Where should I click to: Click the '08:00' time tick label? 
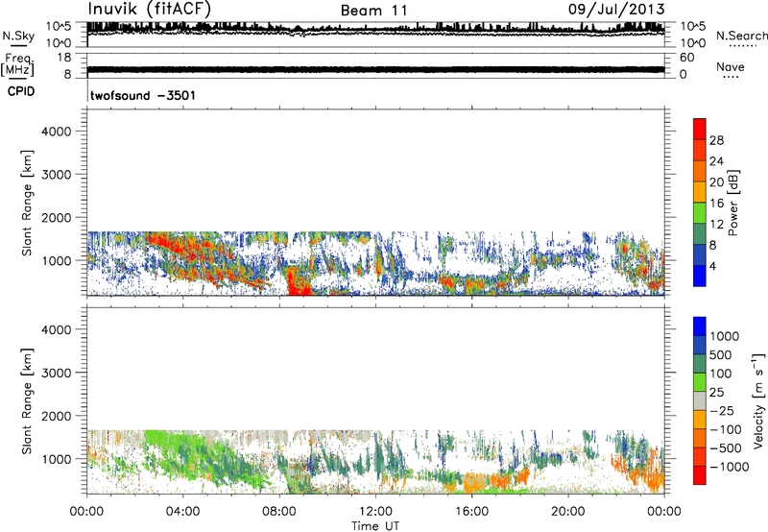coord(279,512)
